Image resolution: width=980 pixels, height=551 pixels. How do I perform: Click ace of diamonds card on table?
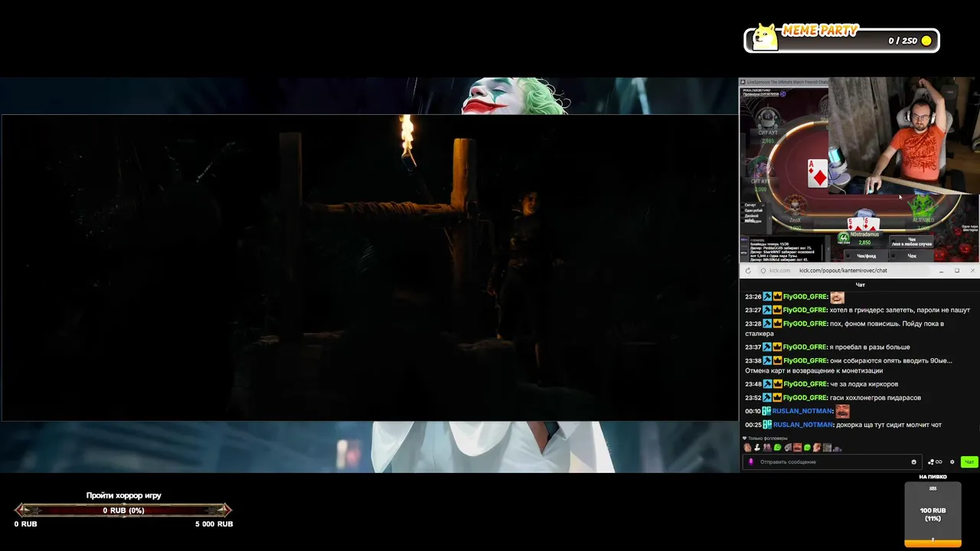coord(817,174)
